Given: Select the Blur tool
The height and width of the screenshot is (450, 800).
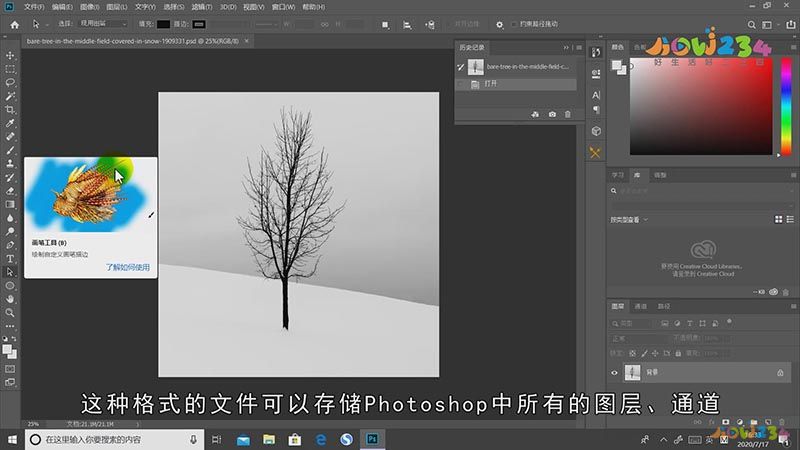Looking at the screenshot, I should coord(10,218).
